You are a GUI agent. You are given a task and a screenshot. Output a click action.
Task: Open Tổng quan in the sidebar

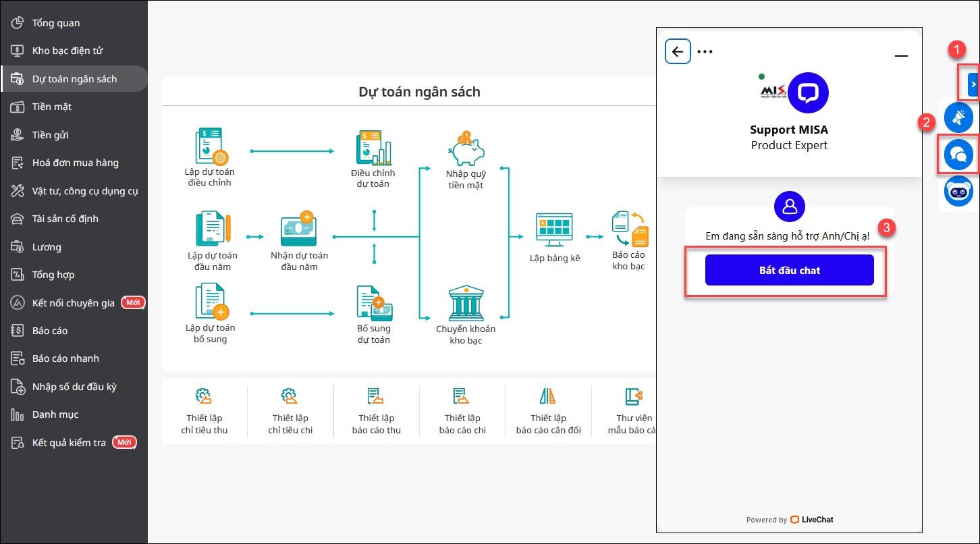74,23
